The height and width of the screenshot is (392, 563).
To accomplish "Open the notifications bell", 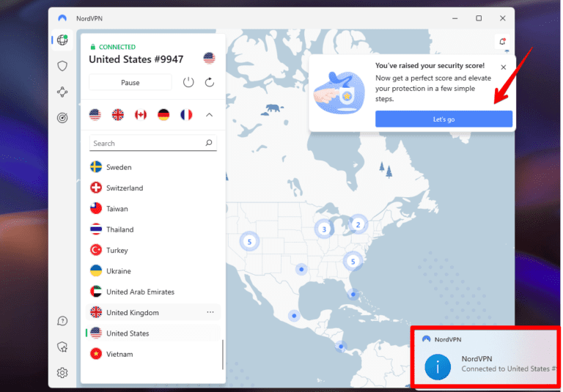I will tap(502, 42).
